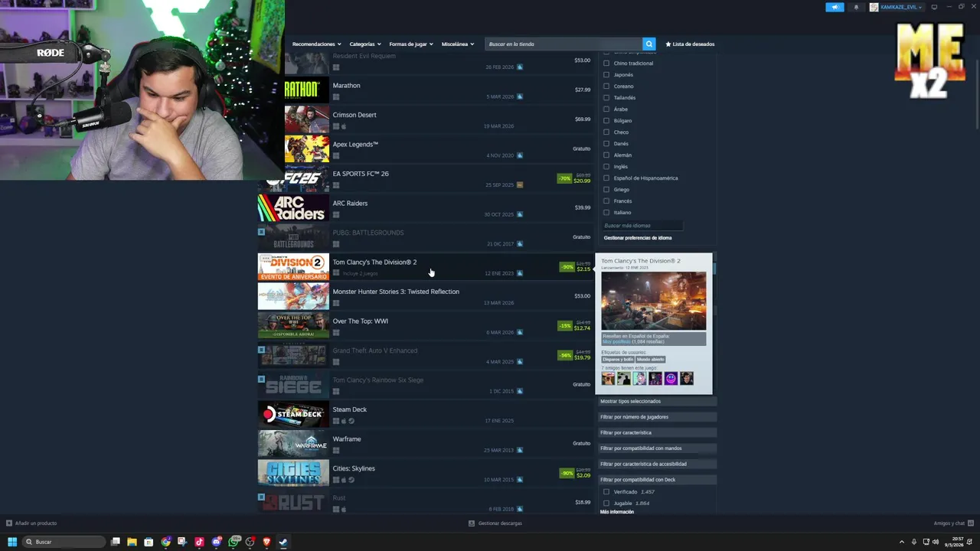This screenshot has height=551, width=980.
Task: Check the Inglés language checkbox
Action: tap(606, 167)
